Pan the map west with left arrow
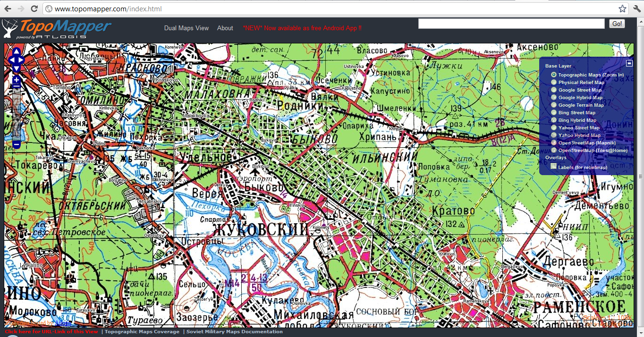The height and width of the screenshot is (337, 644). tap(12, 60)
